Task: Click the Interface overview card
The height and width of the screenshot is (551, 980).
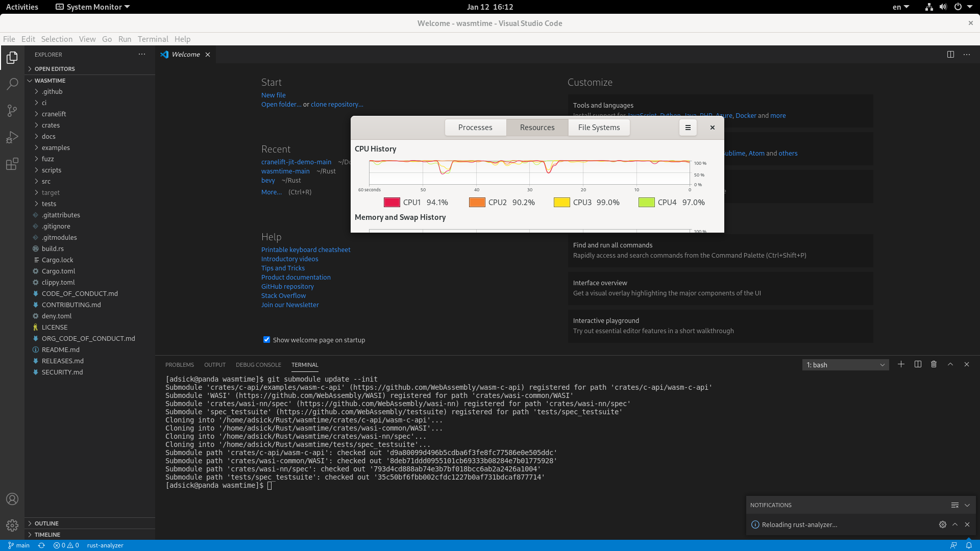Action: point(720,288)
